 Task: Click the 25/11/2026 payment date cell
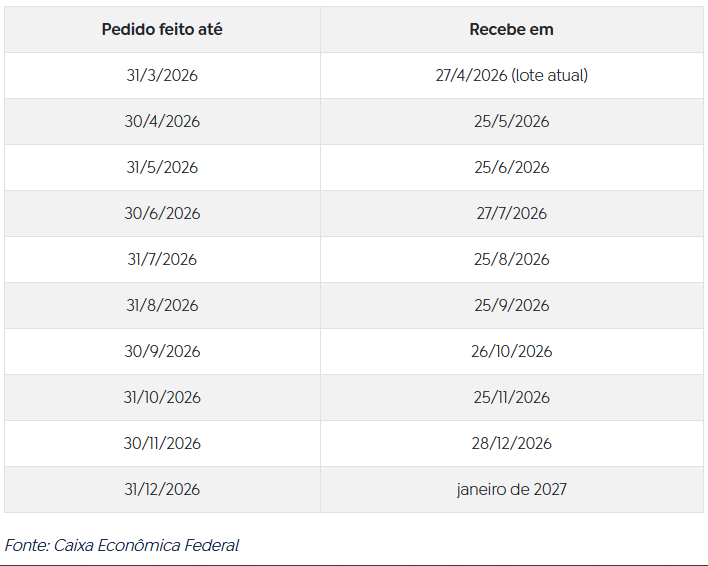511,397
